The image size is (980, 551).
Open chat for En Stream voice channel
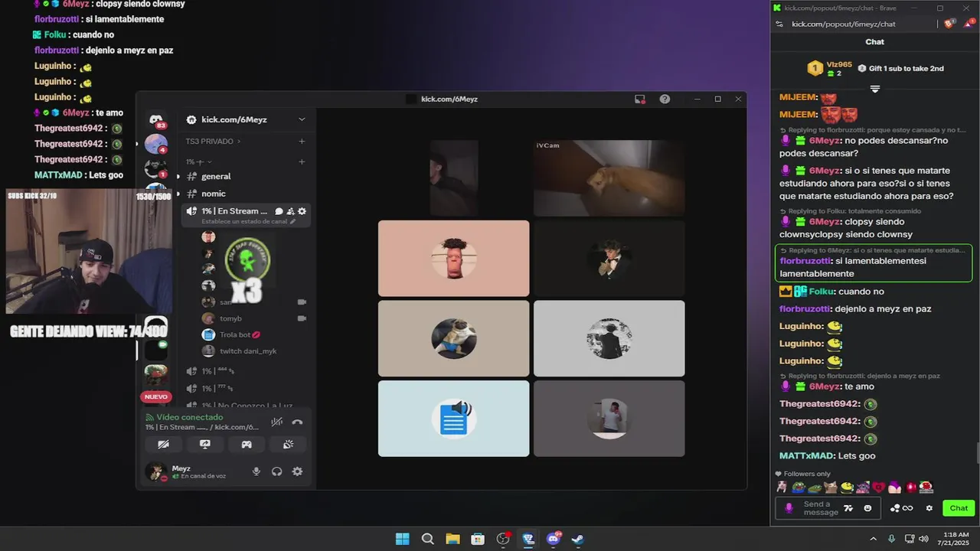click(279, 211)
